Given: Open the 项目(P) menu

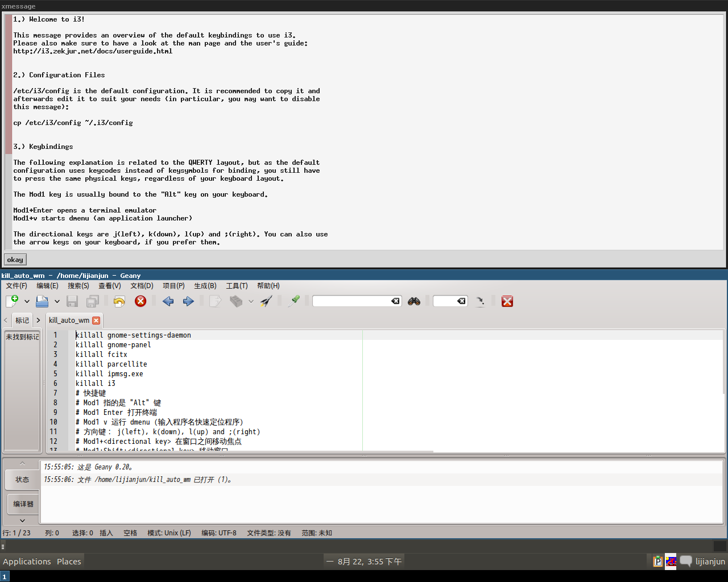Looking at the screenshot, I should [x=173, y=286].
